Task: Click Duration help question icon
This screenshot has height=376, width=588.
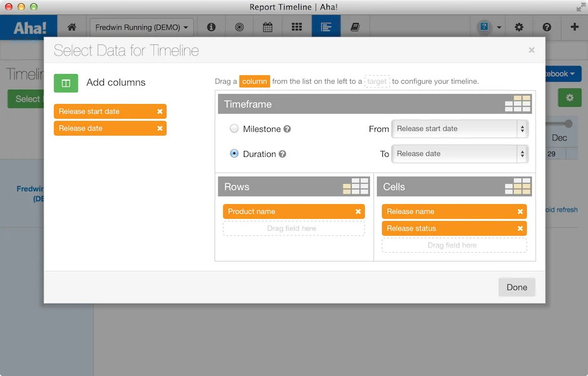Action: pyautogui.click(x=282, y=154)
